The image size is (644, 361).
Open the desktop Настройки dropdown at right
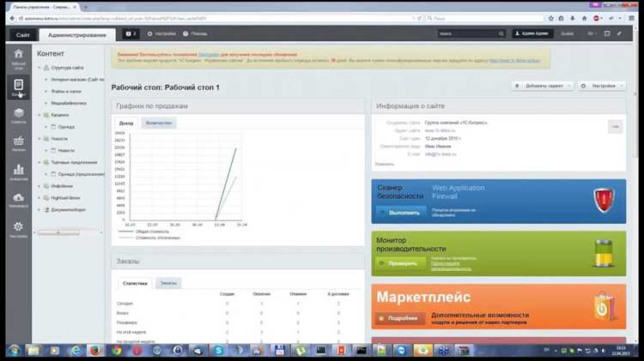tap(602, 86)
